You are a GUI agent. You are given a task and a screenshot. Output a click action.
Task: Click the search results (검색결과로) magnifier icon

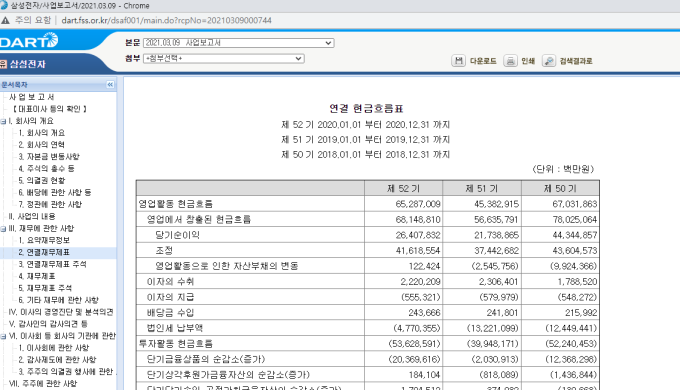coord(549,61)
